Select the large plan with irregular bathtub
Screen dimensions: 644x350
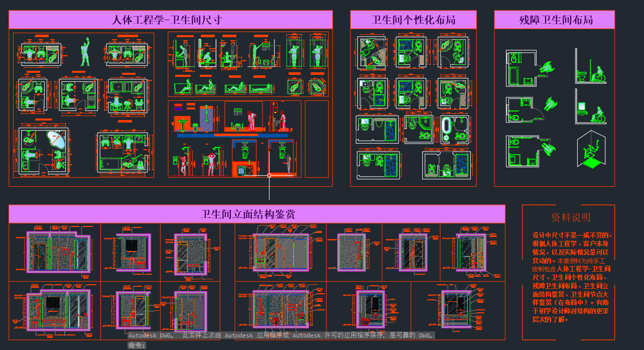pos(44,151)
